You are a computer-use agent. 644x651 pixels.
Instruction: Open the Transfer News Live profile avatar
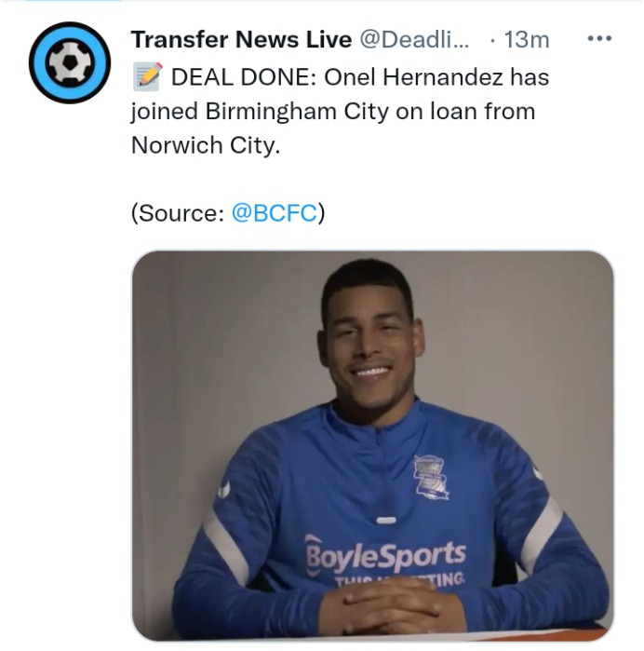[x=70, y=62]
